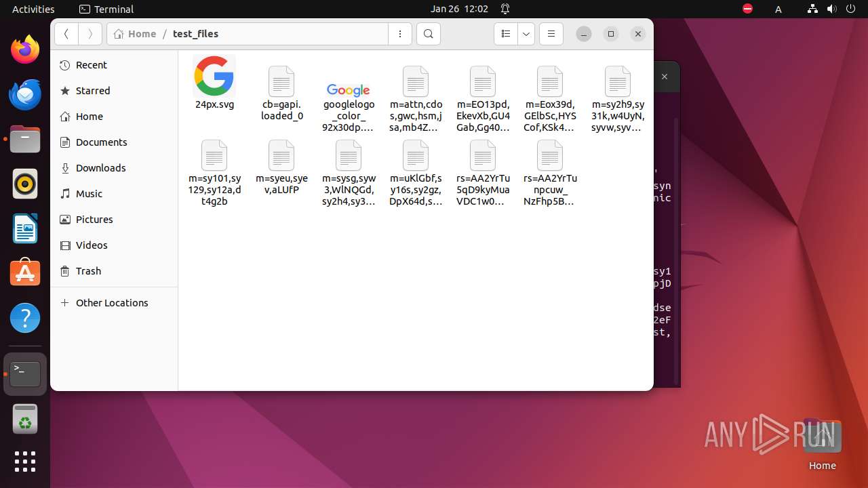868x488 pixels.
Task: Select the m=sy101,sy129 file icon
Action: pos(214,155)
